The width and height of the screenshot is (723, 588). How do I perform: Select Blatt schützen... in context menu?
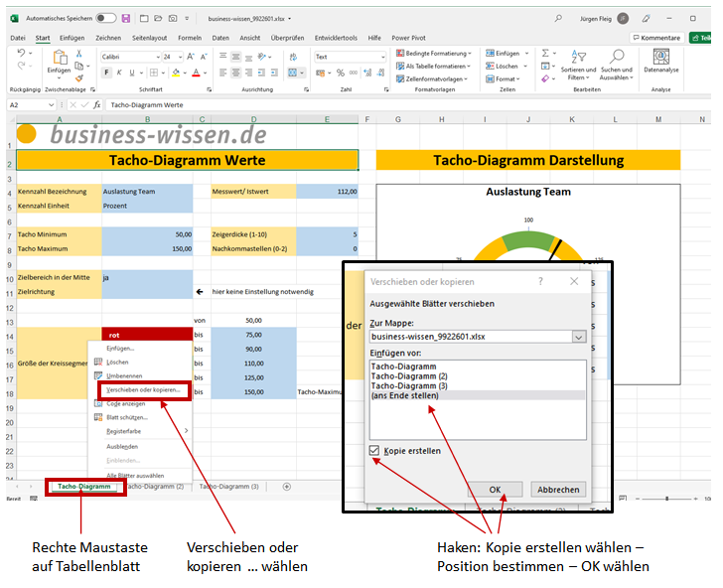tap(127, 418)
